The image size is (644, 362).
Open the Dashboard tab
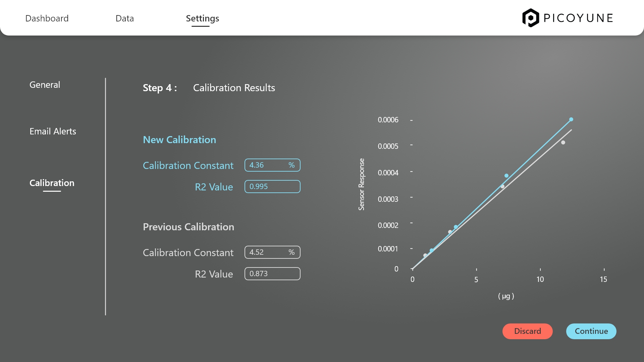click(47, 18)
